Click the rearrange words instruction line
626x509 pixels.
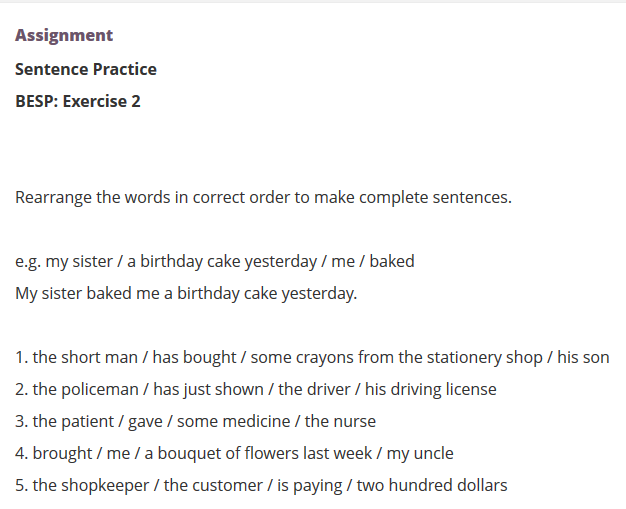(263, 198)
